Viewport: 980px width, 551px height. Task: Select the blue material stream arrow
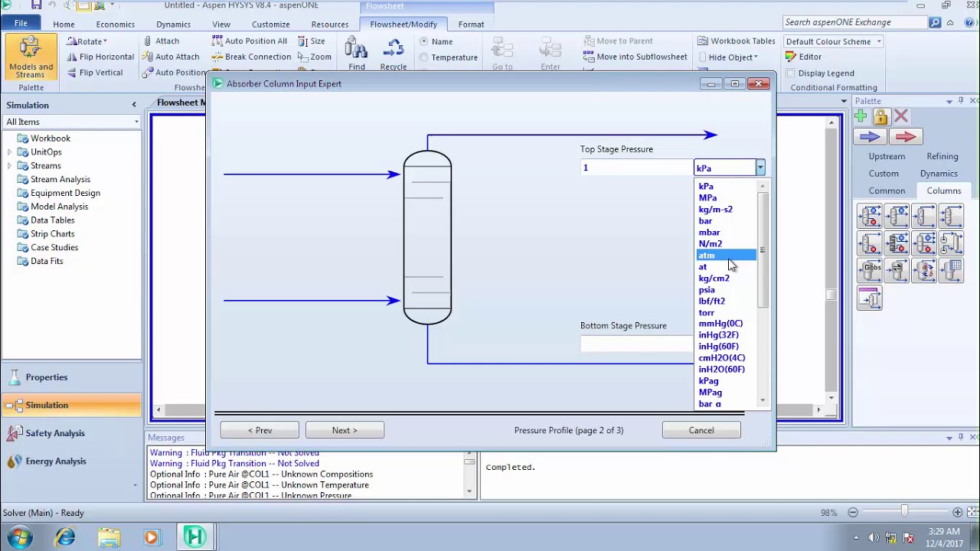coord(869,136)
